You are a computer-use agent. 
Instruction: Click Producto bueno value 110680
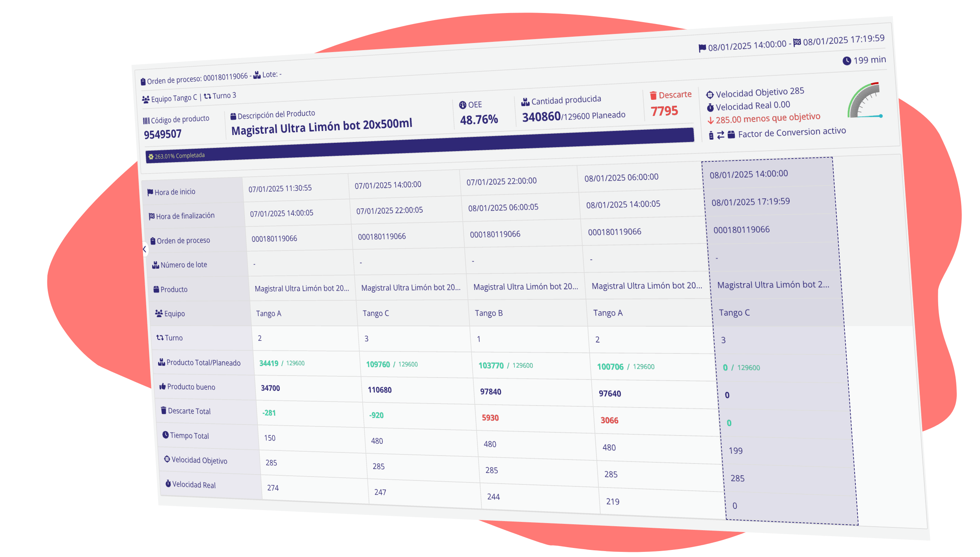point(380,390)
